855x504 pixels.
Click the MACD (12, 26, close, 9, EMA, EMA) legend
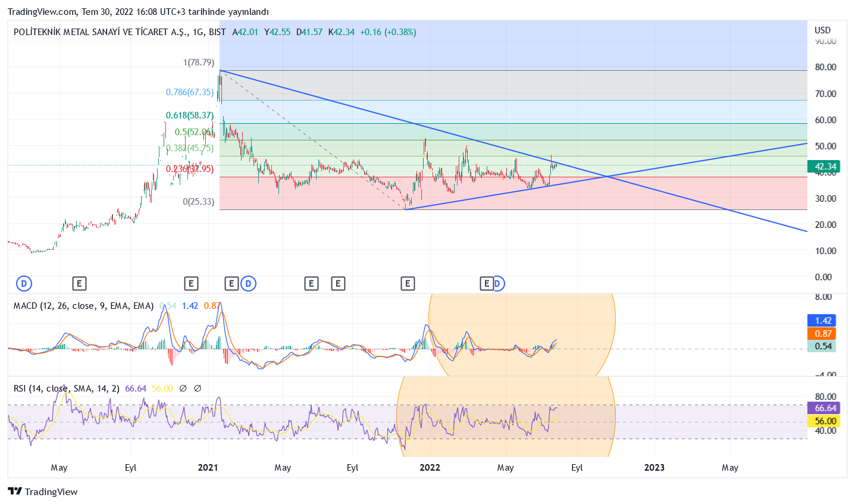pos(83,306)
